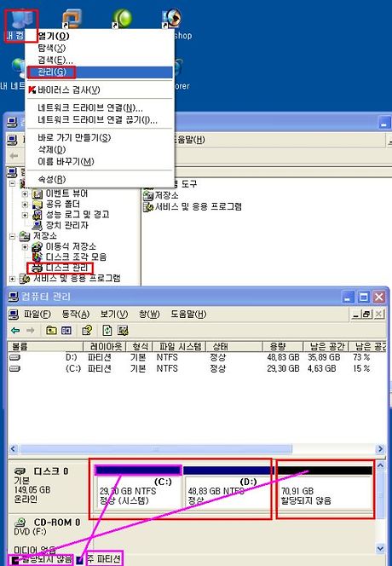Click the Back arrow in Computer Management toolbar
This screenshot has width=392, height=566.
15,330
